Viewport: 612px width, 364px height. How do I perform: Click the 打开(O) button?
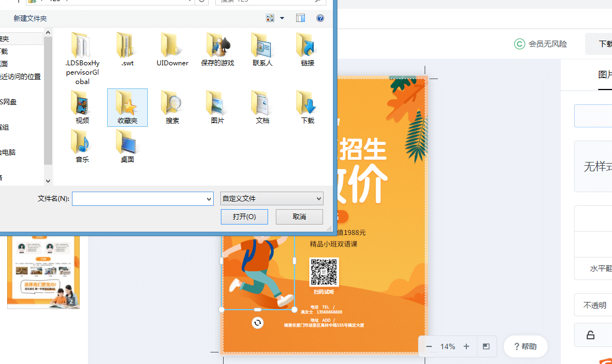[x=244, y=216]
